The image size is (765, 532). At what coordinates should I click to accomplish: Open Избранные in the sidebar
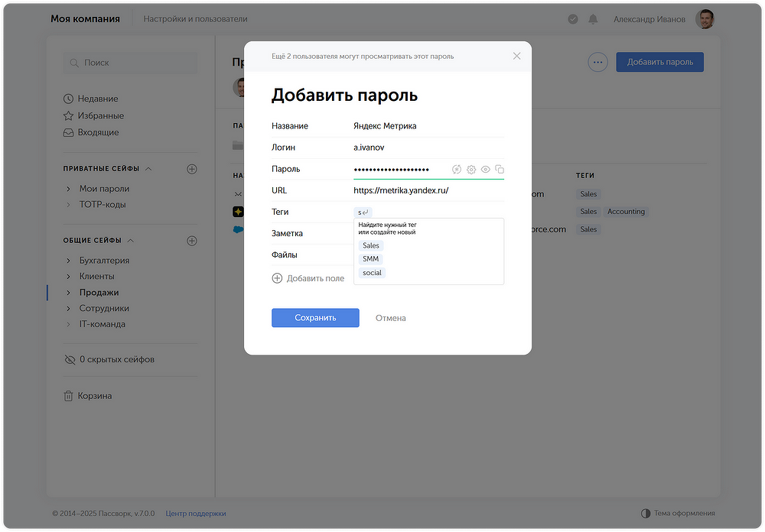point(100,115)
